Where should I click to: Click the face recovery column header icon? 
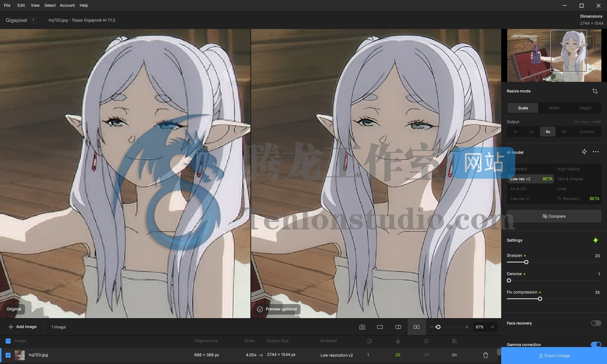pyautogui.click(x=426, y=341)
